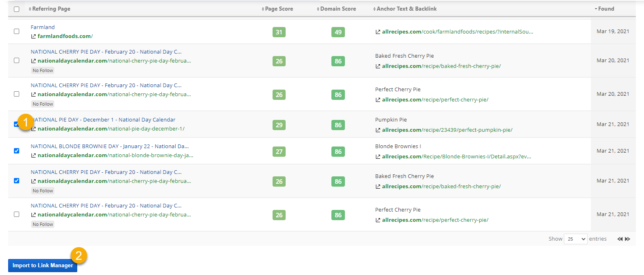
Task: Open the Show 25 entries dropdown
Action: [x=575, y=239]
